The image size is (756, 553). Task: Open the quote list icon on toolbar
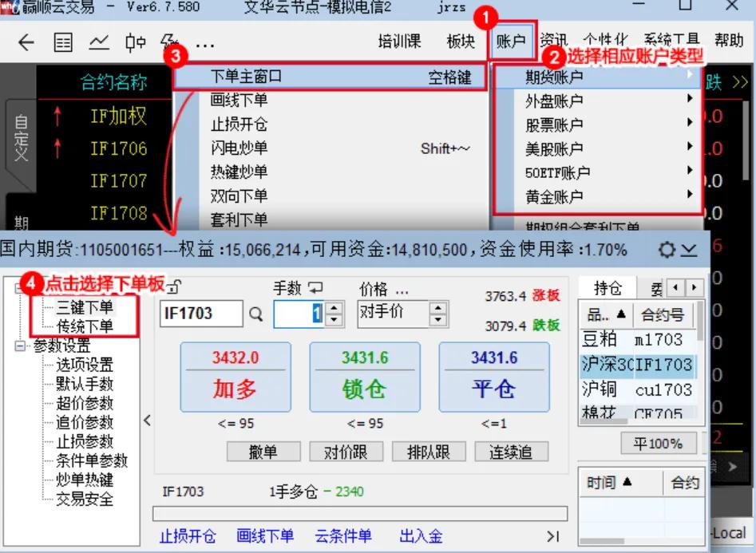click(64, 42)
